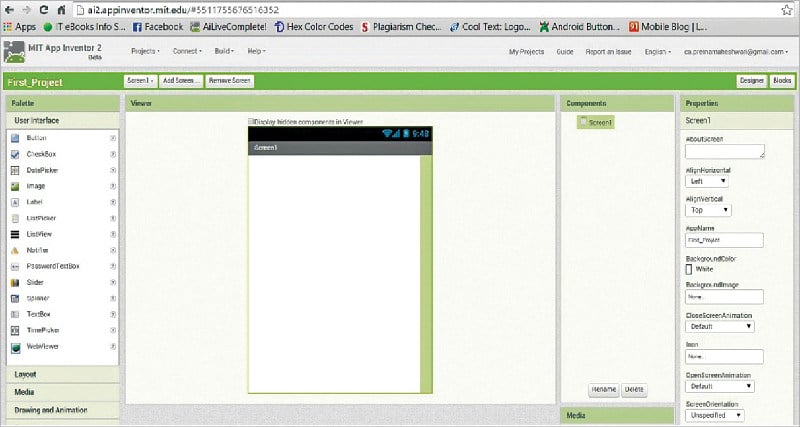800x427 pixels.
Task: Select the Image component icon
Action: click(15, 186)
